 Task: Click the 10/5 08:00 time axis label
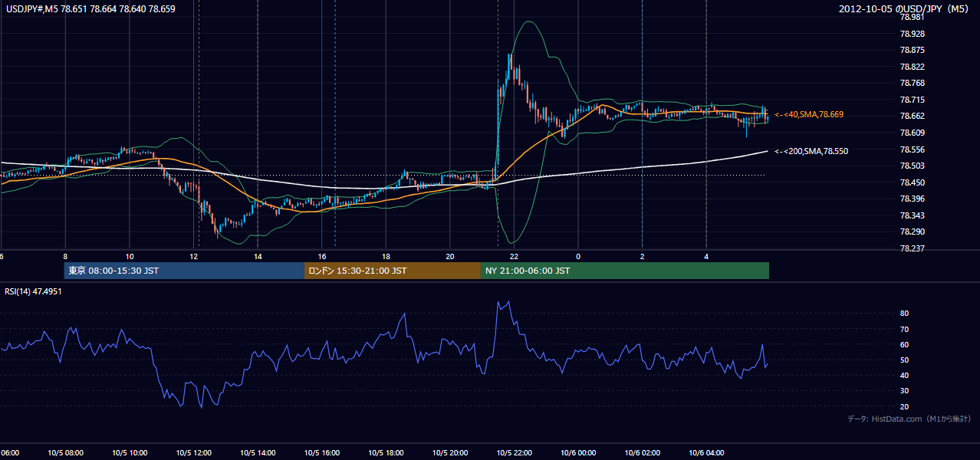point(65,452)
